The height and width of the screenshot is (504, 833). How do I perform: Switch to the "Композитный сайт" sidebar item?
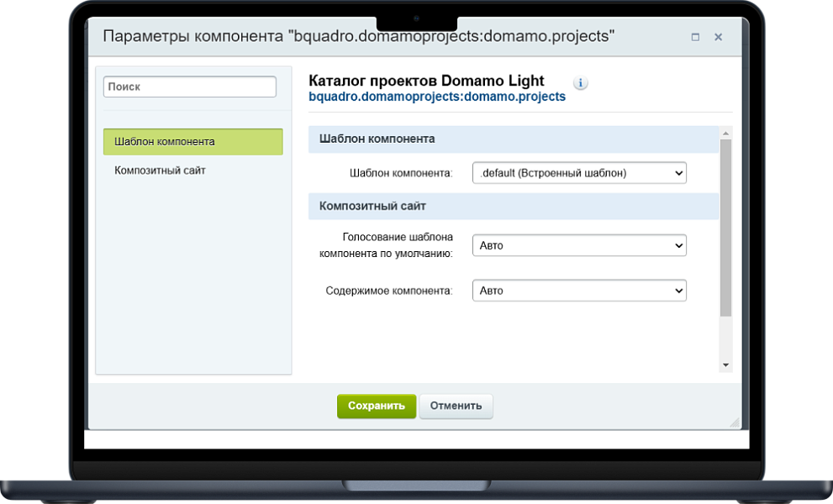[x=158, y=171]
